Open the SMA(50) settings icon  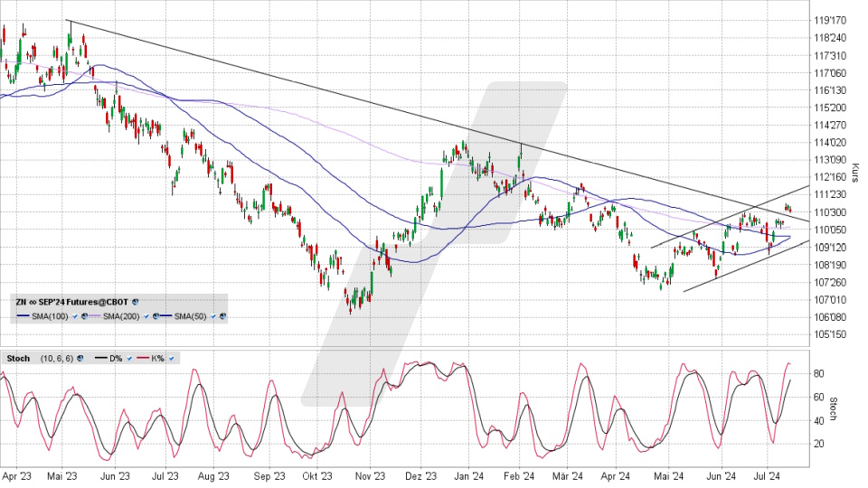[222, 316]
